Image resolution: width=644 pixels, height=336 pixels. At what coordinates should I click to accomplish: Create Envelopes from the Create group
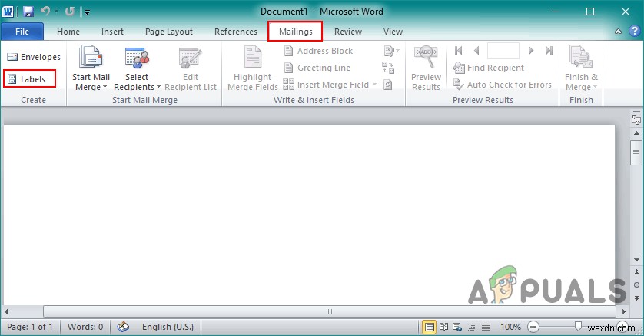pos(34,57)
